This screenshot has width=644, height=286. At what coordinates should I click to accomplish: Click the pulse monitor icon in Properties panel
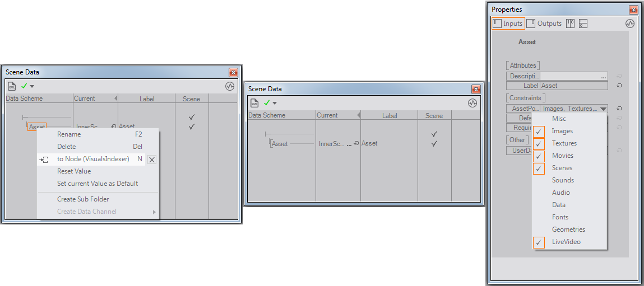[630, 24]
